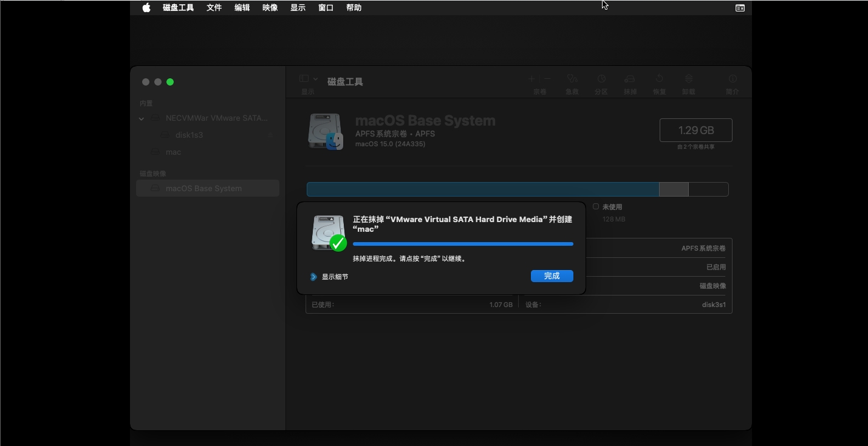Click the 恢复 (Restore) toolbar icon
The width and height of the screenshot is (868, 446).
click(659, 79)
